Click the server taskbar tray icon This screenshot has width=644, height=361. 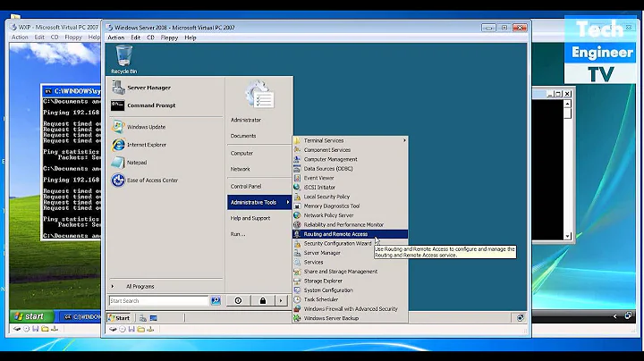pyautogui.click(x=520, y=317)
